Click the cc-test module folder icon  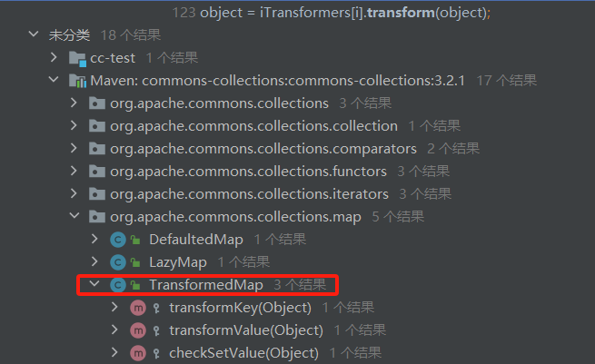(78, 58)
